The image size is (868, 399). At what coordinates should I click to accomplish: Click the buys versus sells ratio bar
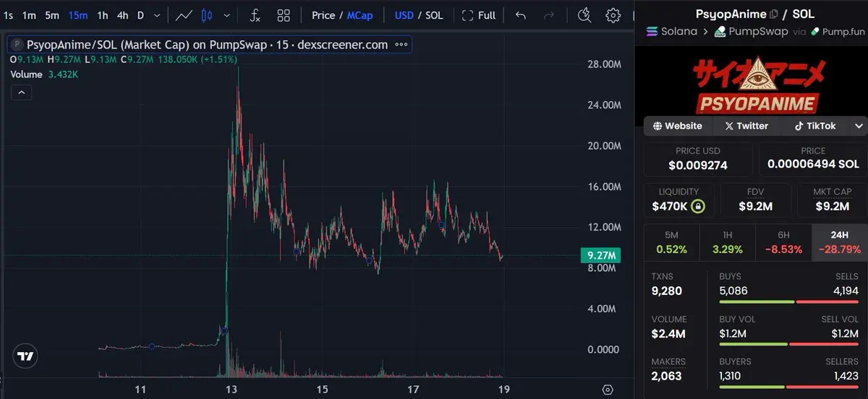click(788, 301)
